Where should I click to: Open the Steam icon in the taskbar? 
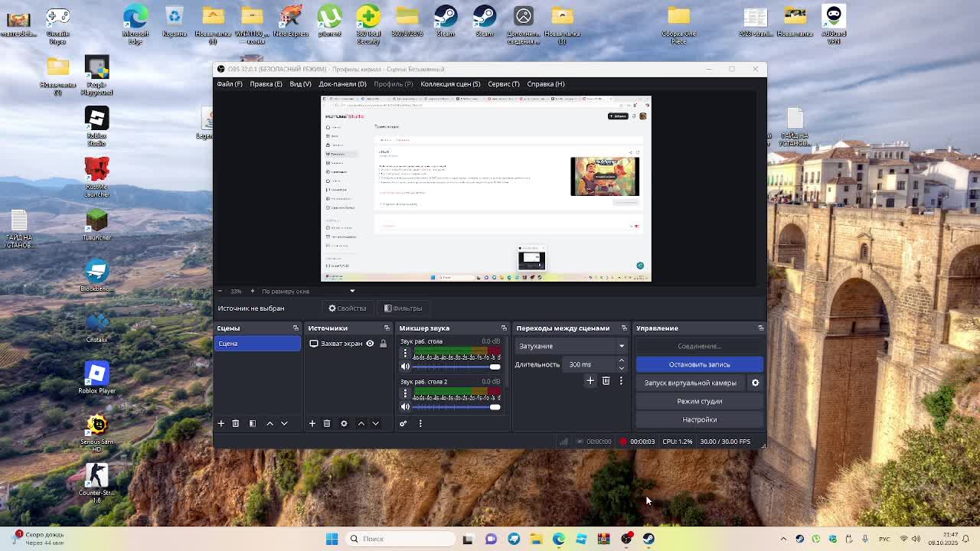coord(648,539)
